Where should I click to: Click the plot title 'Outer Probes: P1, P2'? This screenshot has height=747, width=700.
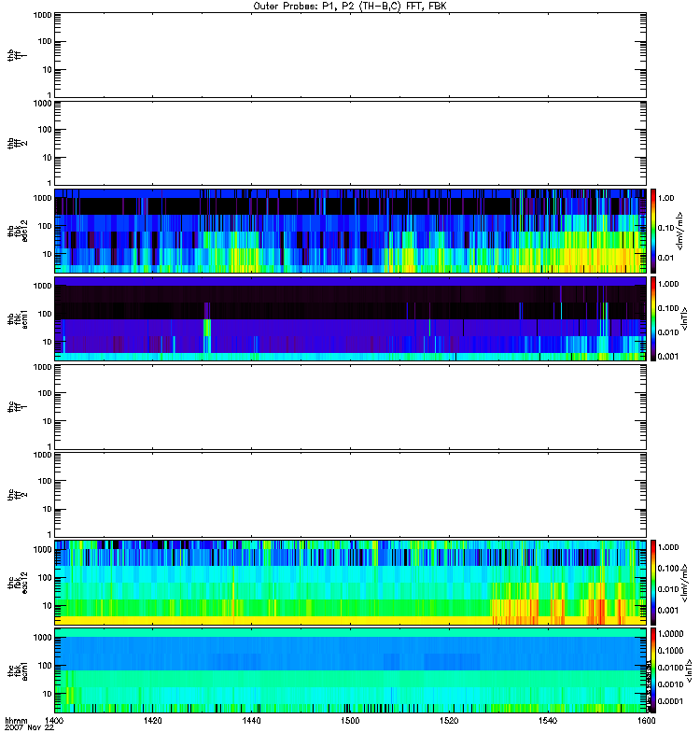350,6
